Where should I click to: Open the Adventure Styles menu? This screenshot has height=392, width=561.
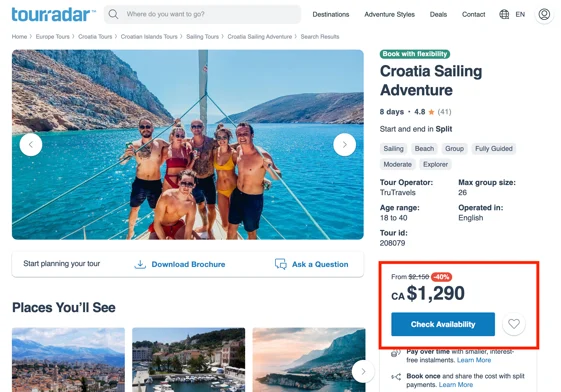pos(389,14)
